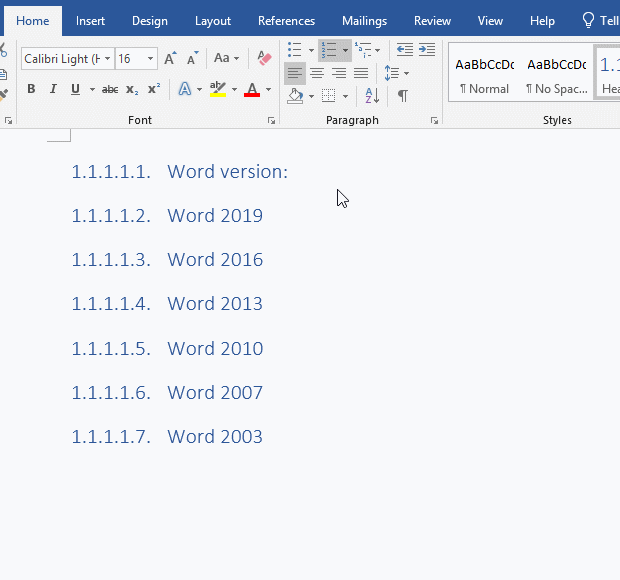Open Paragraph dialog launcher
Screen dimensions: 620x580
pyautogui.click(x=434, y=121)
